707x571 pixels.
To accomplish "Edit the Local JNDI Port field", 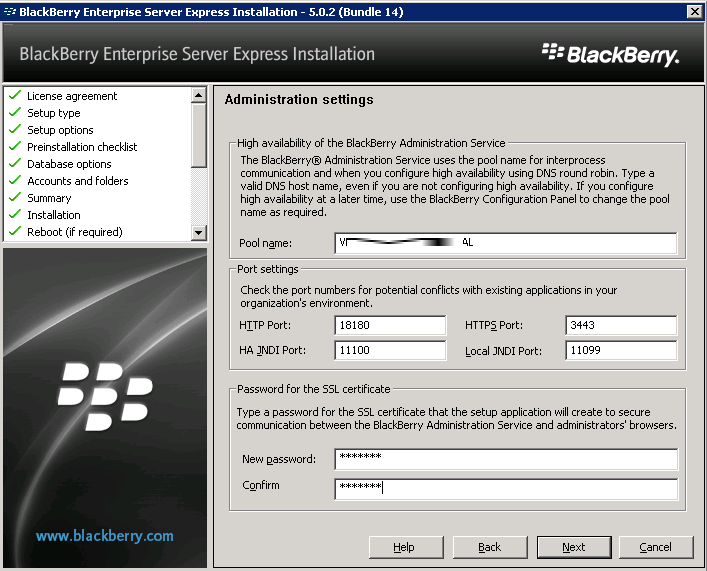I will pyautogui.click(x=621, y=351).
